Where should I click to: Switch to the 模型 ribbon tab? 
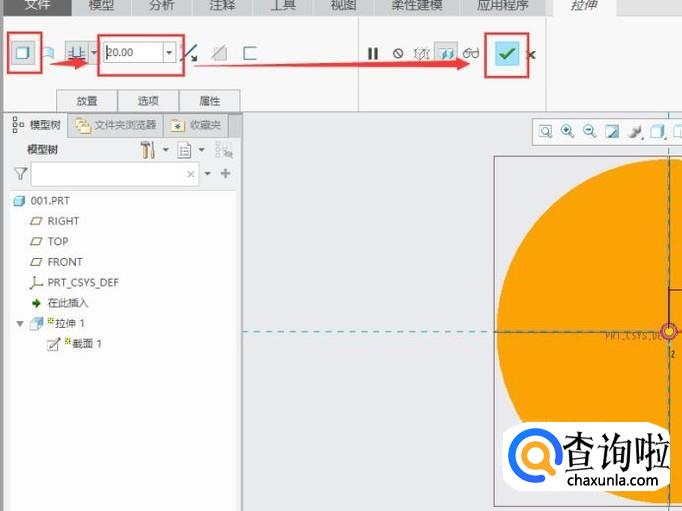(101, 6)
